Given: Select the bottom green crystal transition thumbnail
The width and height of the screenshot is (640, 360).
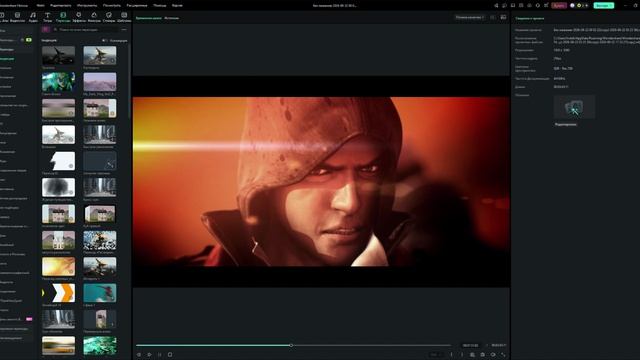Looking at the screenshot, I should 100,345.
